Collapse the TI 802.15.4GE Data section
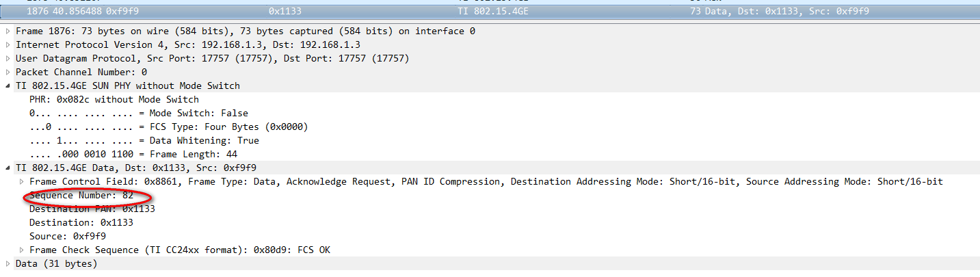Viewport: 980px width, 277px height. (8, 168)
